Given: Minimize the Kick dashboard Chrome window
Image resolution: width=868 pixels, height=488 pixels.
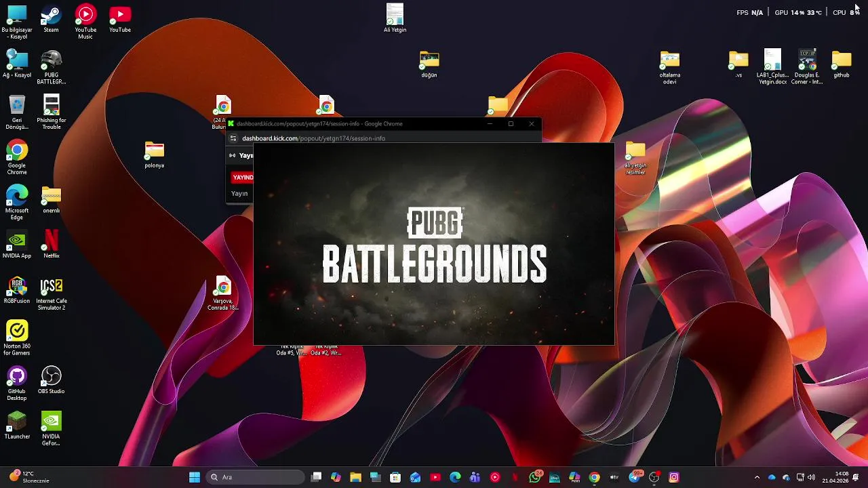Looking at the screenshot, I should coord(490,123).
